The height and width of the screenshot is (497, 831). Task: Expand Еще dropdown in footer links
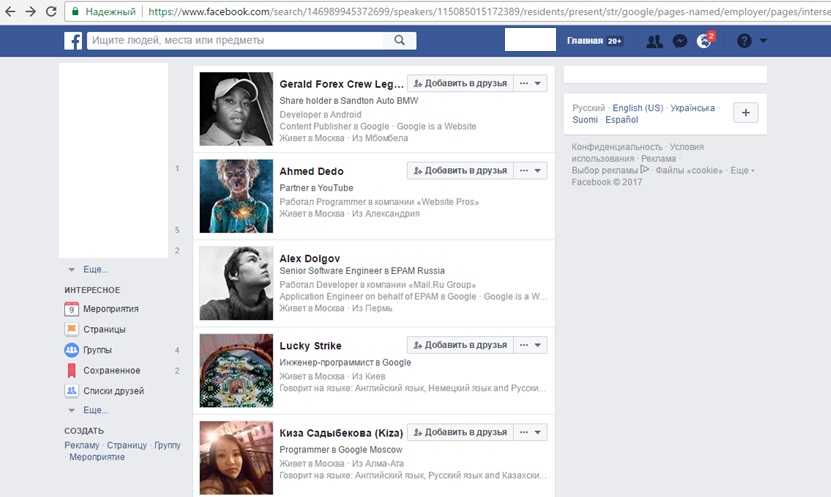click(742, 170)
